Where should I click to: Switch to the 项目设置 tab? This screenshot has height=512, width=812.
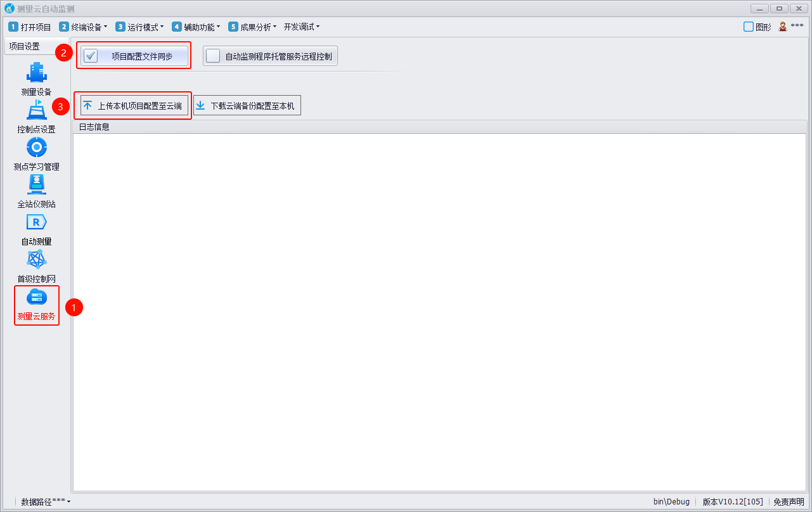click(24, 46)
